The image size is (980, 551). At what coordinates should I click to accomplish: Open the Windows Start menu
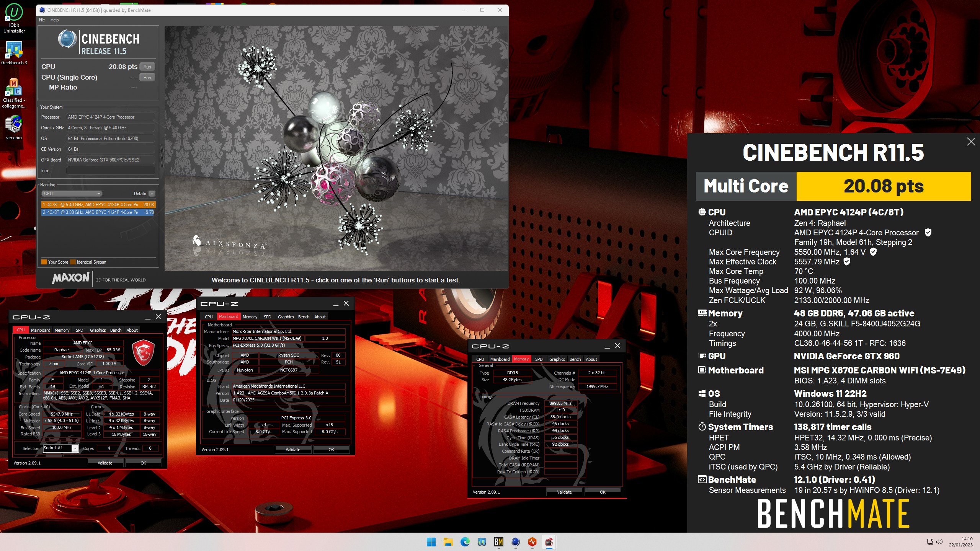click(431, 542)
